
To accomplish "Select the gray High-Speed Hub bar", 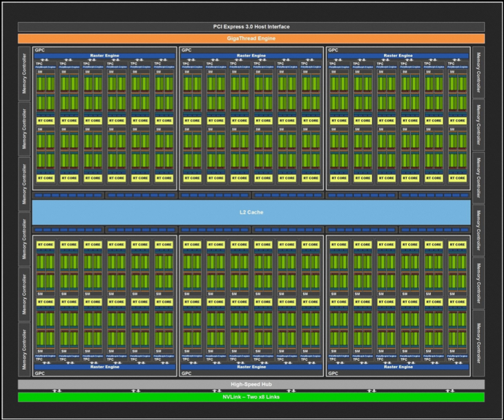I will pos(251,384).
